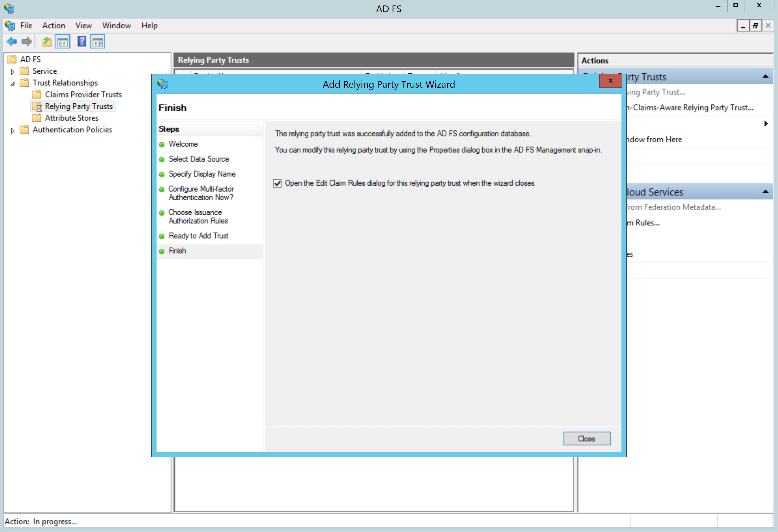Select Attribute Stores tree item

pos(72,118)
